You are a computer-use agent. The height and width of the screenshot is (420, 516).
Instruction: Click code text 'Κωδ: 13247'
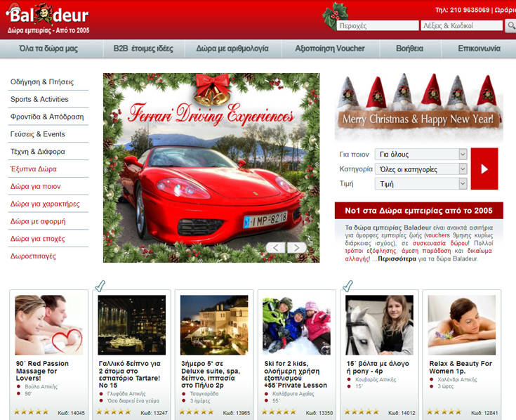(154, 413)
